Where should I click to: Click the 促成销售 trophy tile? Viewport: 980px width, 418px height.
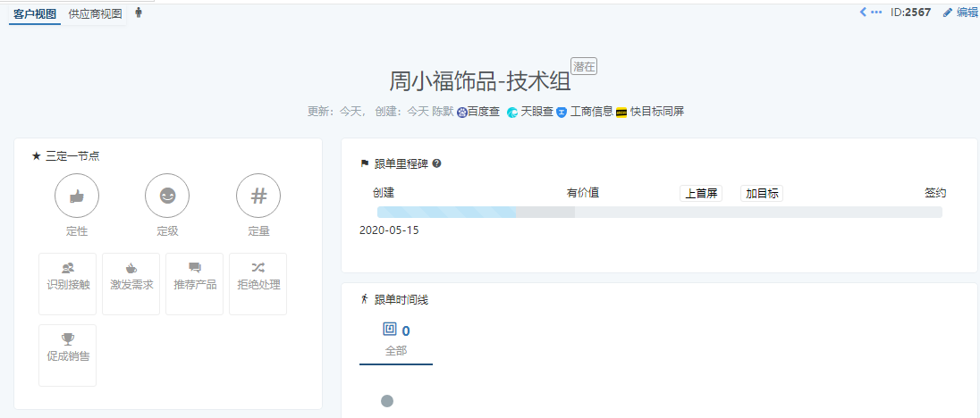[x=67, y=355]
